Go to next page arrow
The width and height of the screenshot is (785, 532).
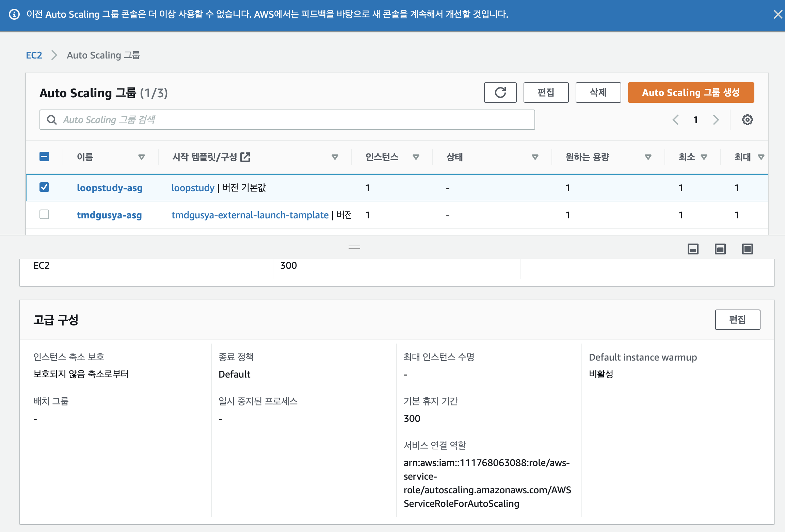tap(716, 120)
